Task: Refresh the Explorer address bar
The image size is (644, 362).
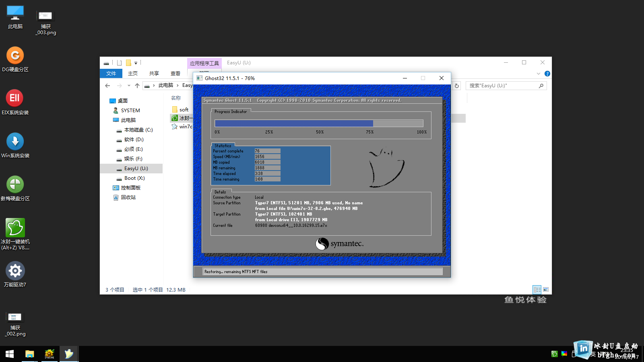Action: pyautogui.click(x=456, y=86)
